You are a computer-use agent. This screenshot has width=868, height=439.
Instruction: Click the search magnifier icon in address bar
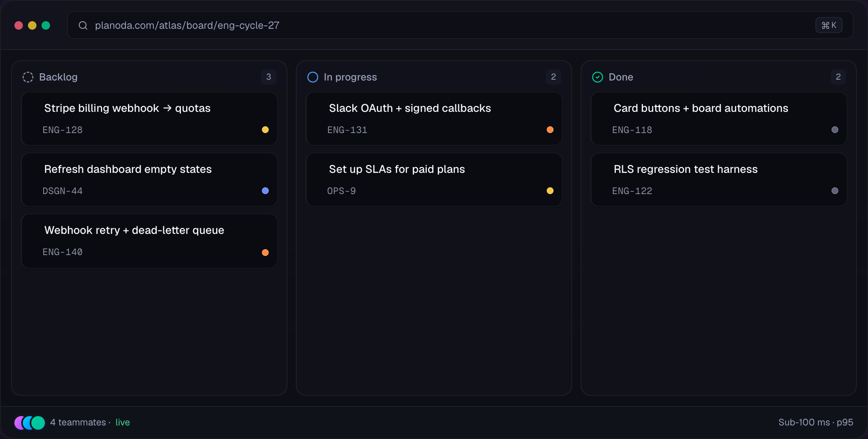83,25
